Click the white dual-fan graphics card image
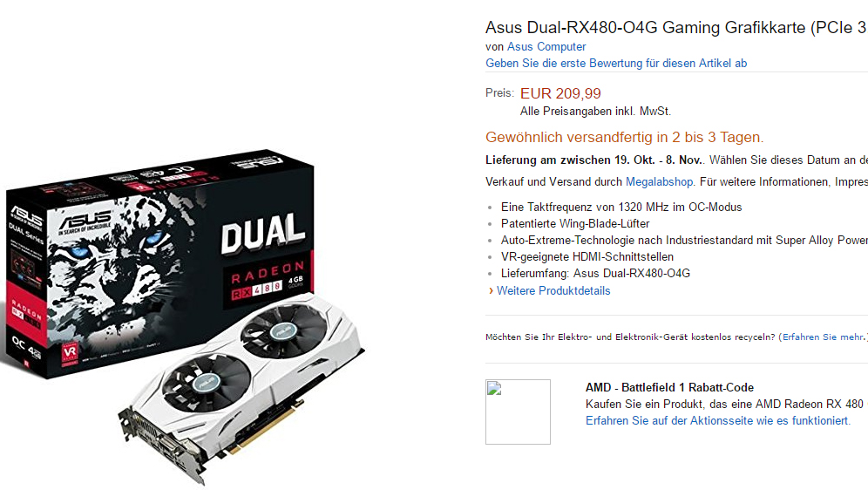The height and width of the screenshot is (490, 868). 242,388
